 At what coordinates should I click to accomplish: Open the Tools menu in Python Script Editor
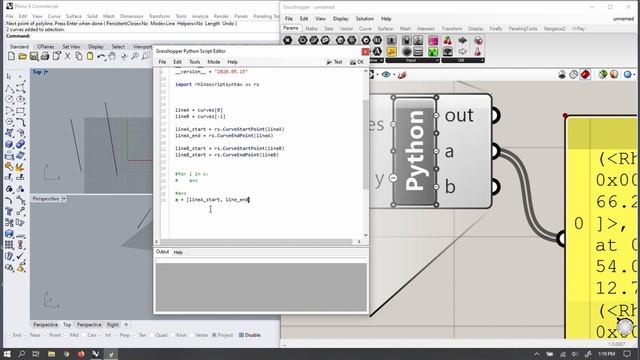pos(194,62)
